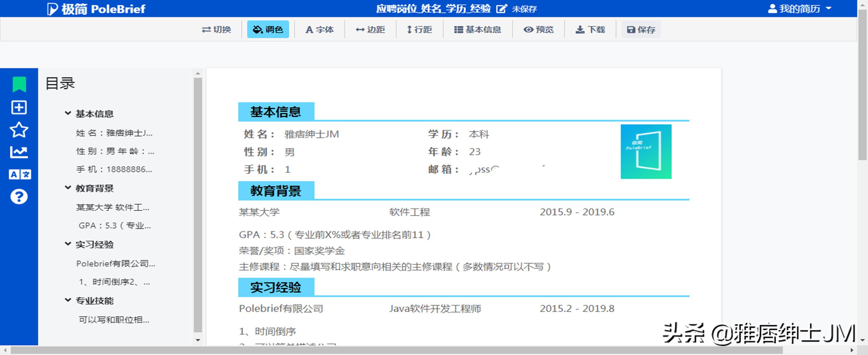The image size is (868, 355).
Task: Adjust spacing with the 行距 icon
Action: tap(420, 30)
